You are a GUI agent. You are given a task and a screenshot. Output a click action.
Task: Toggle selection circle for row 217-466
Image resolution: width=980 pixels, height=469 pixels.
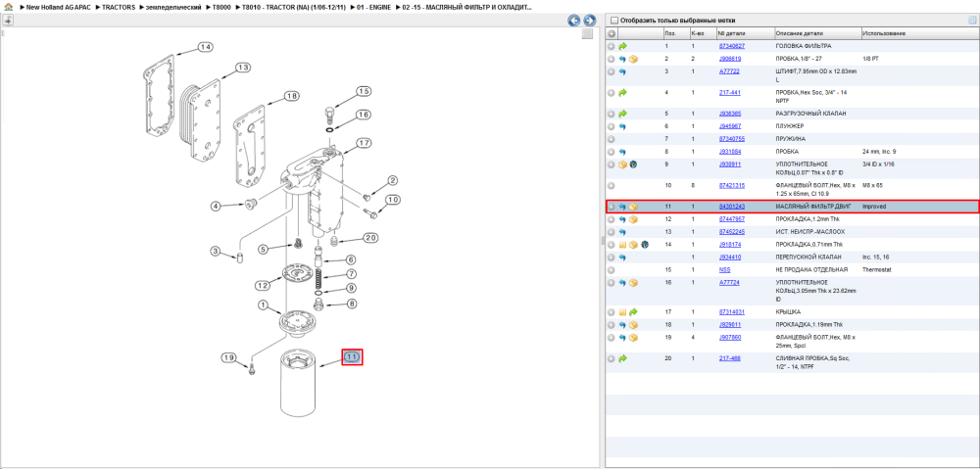click(x=612, y=358)
